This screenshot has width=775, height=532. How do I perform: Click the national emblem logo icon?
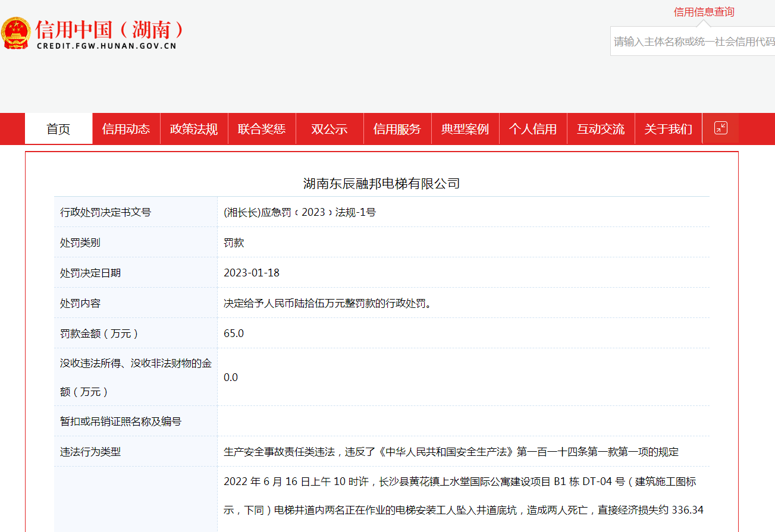pyautogui.click(x=17, y=34)
